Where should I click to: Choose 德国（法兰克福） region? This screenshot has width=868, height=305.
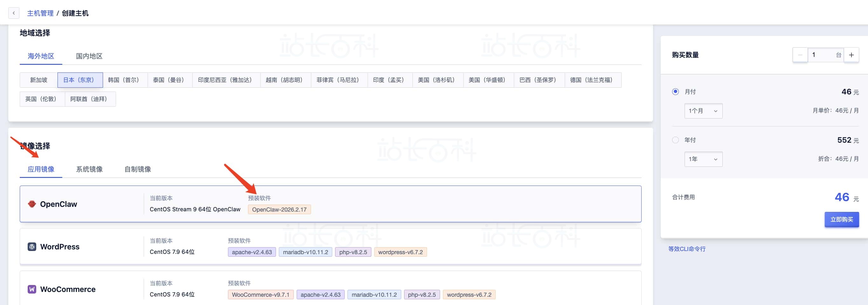(x=593, y=80)
